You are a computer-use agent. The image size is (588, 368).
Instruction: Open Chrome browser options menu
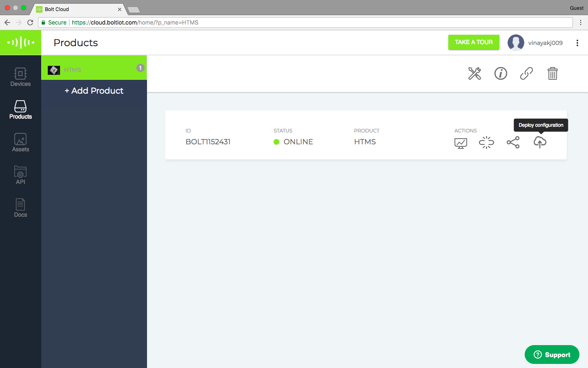click(580, 22)
